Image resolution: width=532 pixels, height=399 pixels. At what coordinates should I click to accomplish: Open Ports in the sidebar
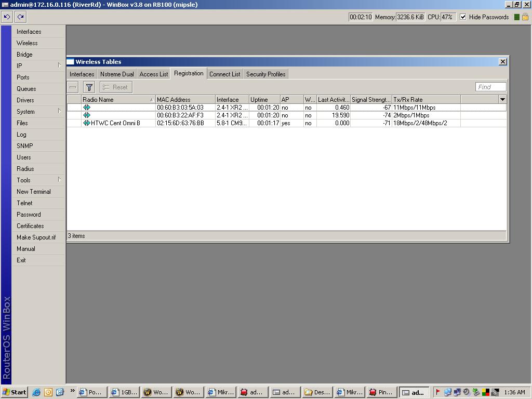click(38, 77)
